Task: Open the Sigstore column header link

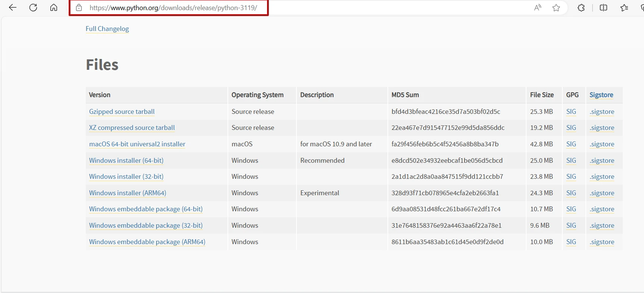Action: [x=601, y=95]
